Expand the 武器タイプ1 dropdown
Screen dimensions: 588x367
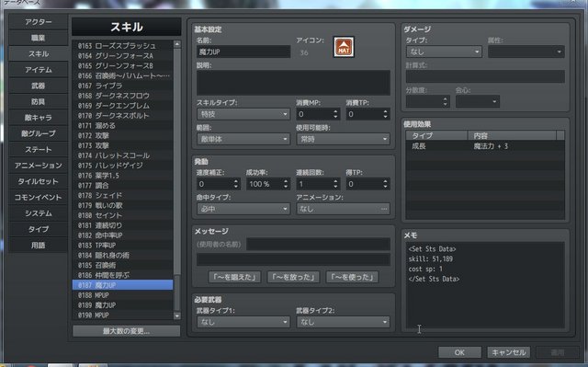click(x=243, y=322)
